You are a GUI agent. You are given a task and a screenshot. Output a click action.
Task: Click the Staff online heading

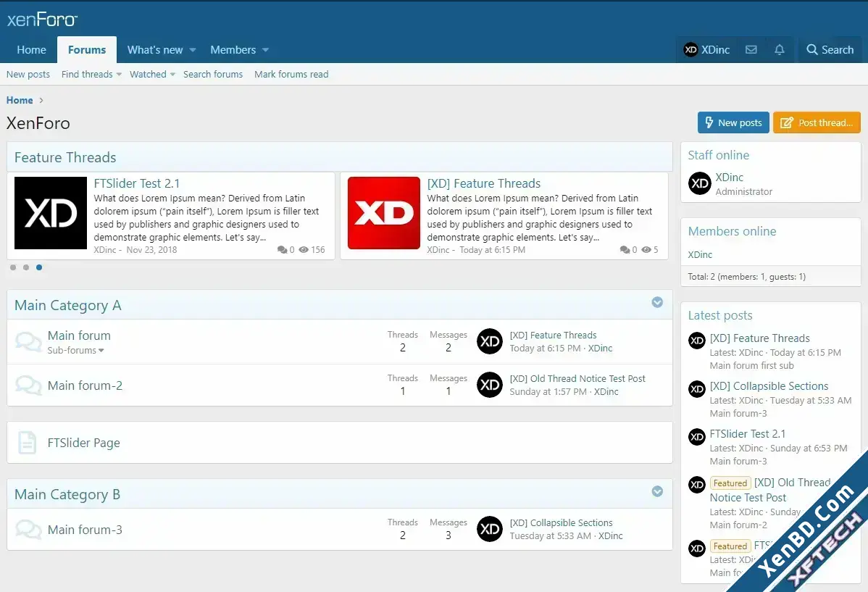[719, 155]
